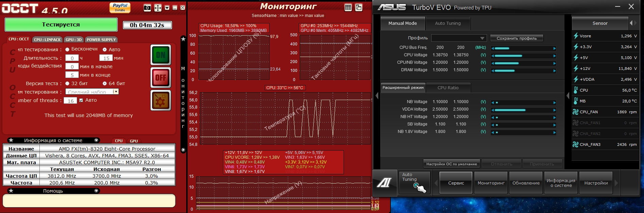Switch sensor panel page with header arrows
This screenshot has height=213, width=644.
(633, 23)
